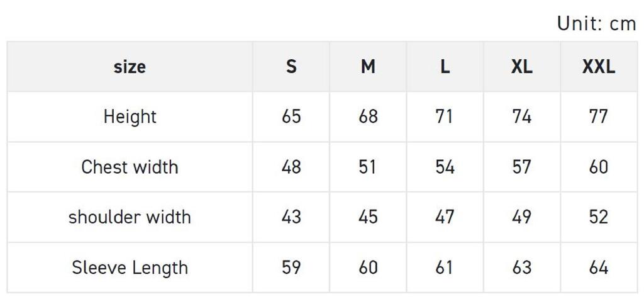Image resolution: width=644 pixels, height=299 pixels.
Task: Select Height value 74 for XL
Action: point(521,116)
